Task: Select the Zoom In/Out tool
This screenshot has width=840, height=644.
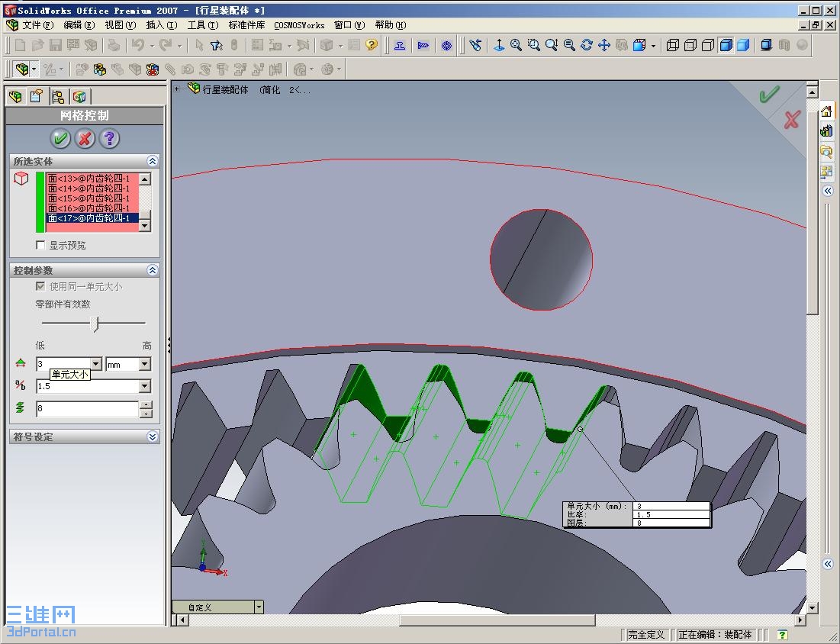Action: (x=552, y=45)
